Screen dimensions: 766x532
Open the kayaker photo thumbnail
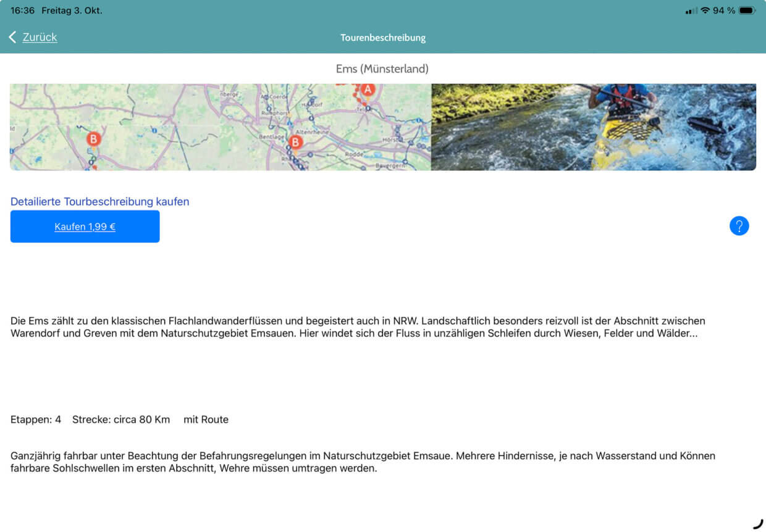pos(593,127)
